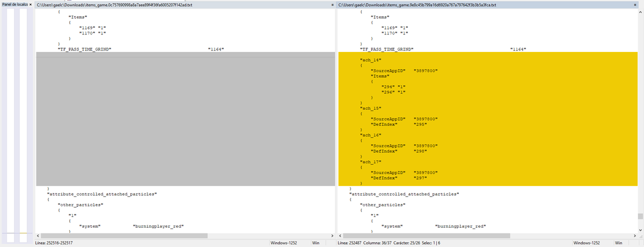The image size is (644, 247).
Task: Click the left pane horizontal scrollbar right arrow
Action: coord(333,235)
